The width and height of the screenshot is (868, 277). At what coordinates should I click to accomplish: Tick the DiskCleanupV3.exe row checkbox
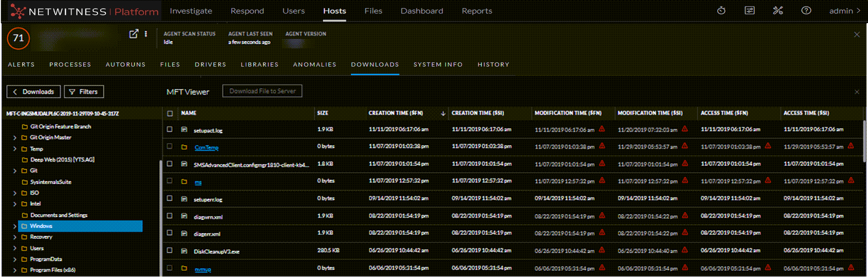pyautogui.click(x=170, y=250)
